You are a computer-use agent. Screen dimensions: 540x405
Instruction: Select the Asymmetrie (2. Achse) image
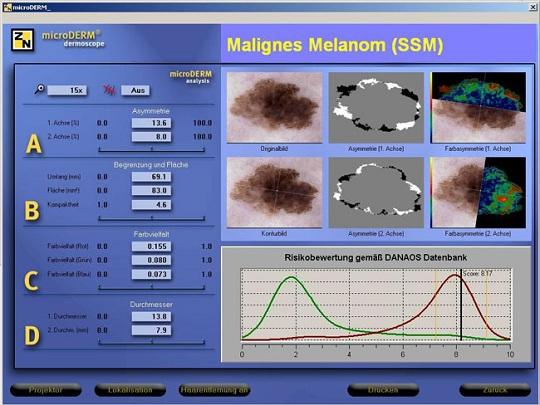point(376,193)
